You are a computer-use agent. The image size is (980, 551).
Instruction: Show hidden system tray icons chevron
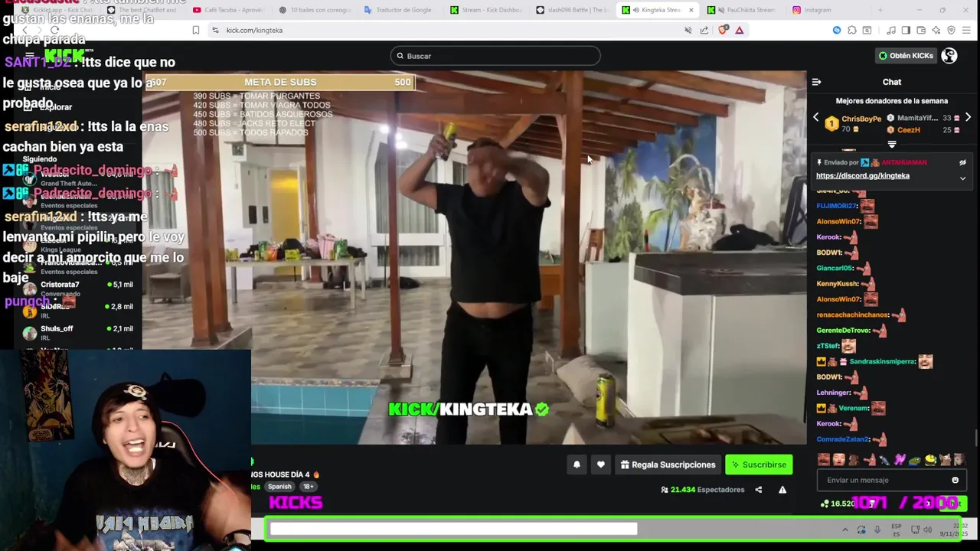click(845, 530)
